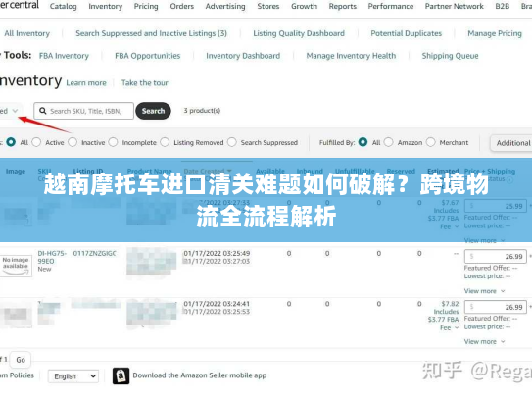Viewport: 532px width, 400px height.
Task: Edit the 26.99 price field for DI-HG75-99EO
Action: pyautogui.click(x=496, y=256)
